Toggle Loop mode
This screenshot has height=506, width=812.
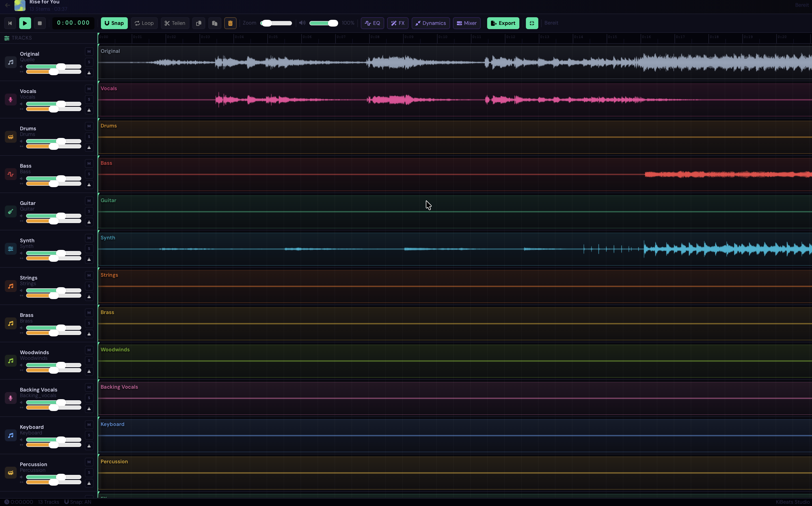tap(144, 23)
